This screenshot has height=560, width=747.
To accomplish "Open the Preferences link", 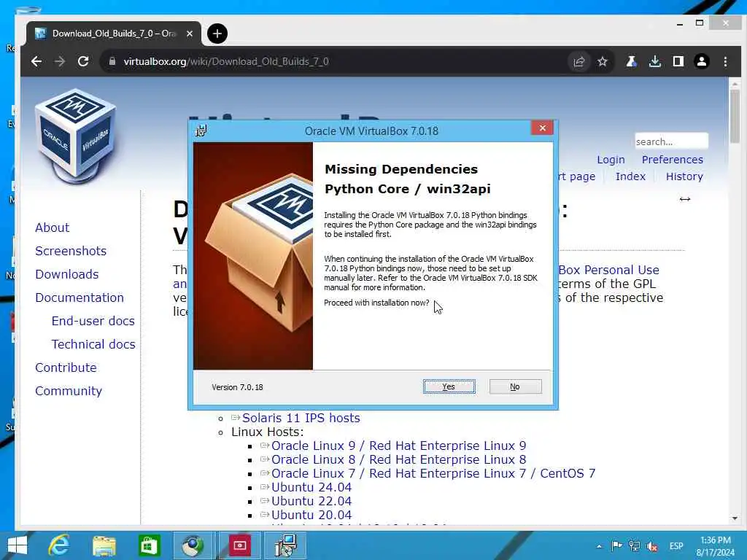I will coord(672,160).
